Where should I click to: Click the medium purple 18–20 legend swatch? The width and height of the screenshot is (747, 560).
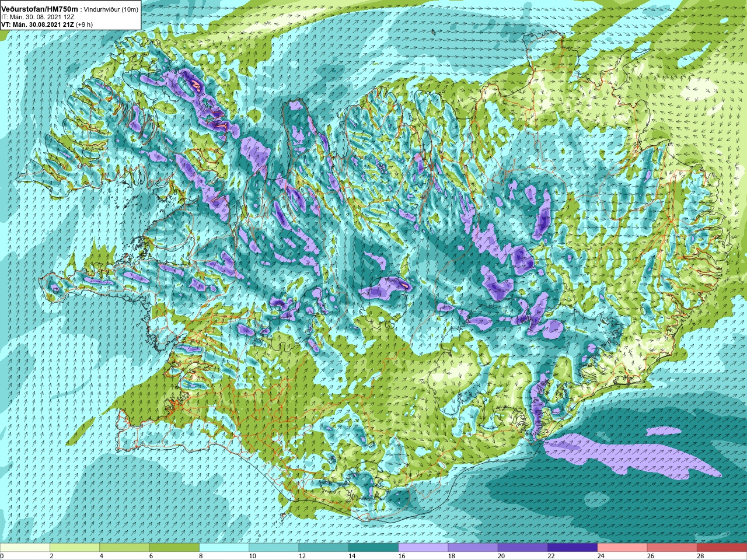[x=473, y=548]
